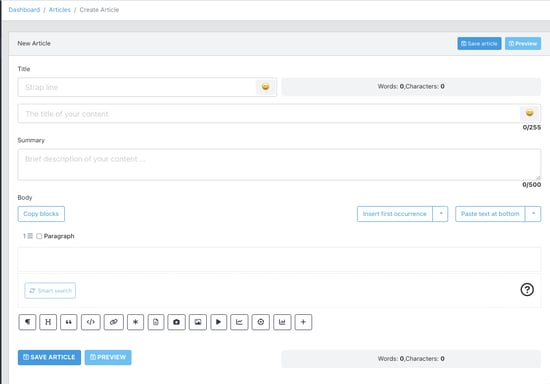Add a video play block
Image resolution: width=550 pixels, height=384 pixels.
tap(219, 322)
